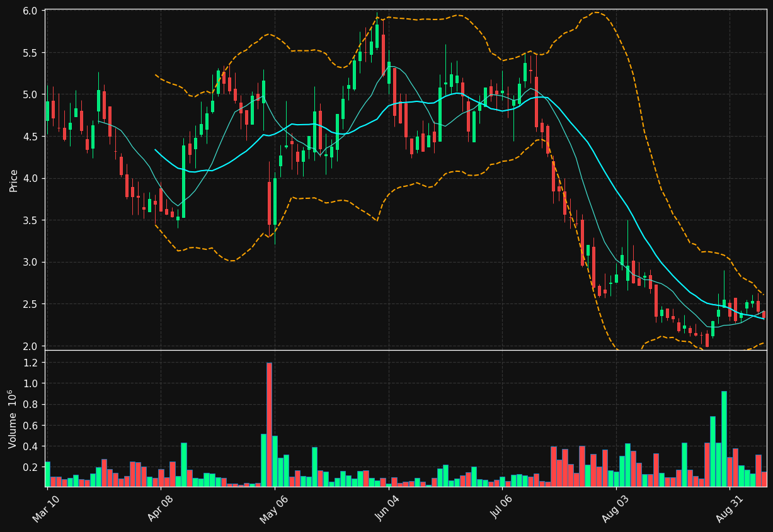Click the 0.2 volume tick label
The image size is (773, 532).
click(x=31, y=467)
